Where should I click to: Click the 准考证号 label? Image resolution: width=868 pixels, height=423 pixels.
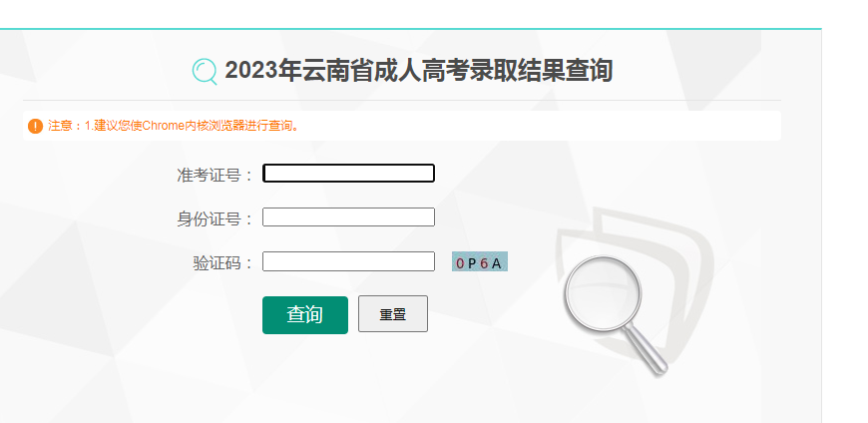(209, 176)
